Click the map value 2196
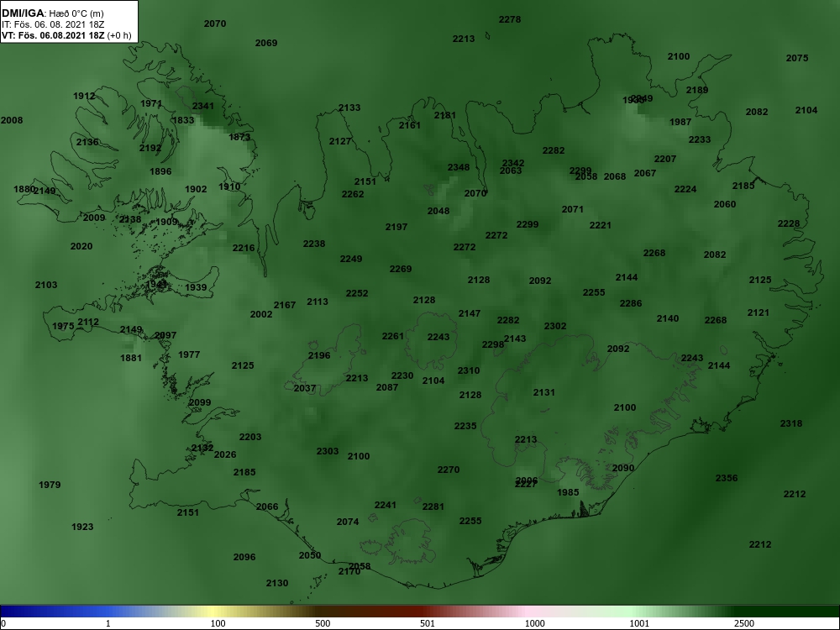The height and width of the screenshot is (630, 840). tap(319, 355)
